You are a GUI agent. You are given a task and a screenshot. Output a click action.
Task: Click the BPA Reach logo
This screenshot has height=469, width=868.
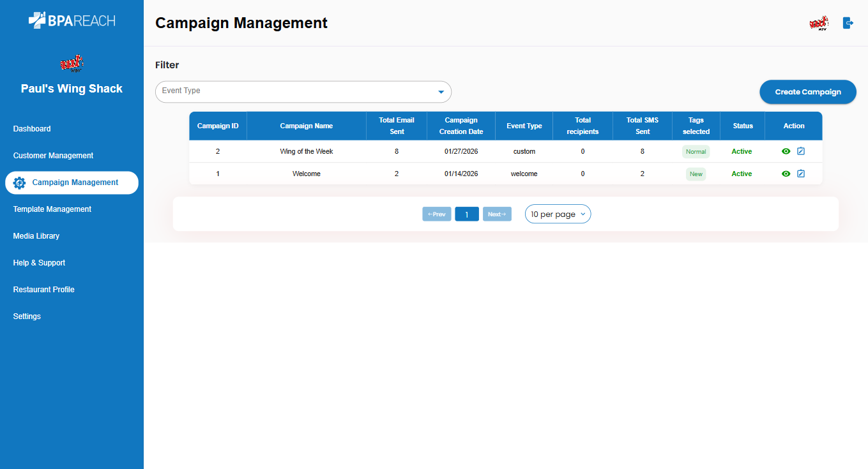click(72, 20)
